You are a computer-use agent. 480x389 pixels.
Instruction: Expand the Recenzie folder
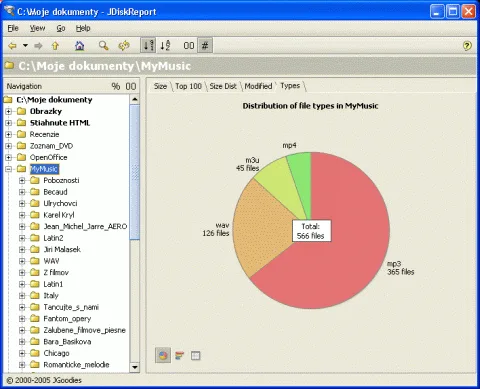pyautogui.click(x=9, y=135)
